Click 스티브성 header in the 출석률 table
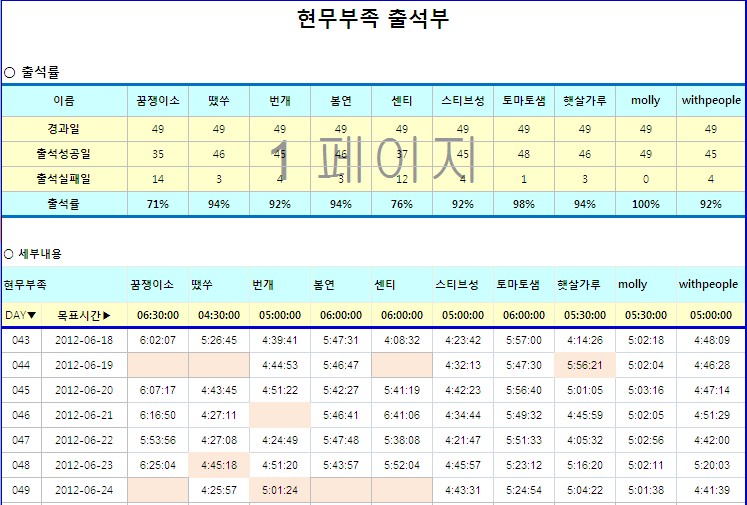The width and height of the screenshot is (747, 505). coord(463,101)
